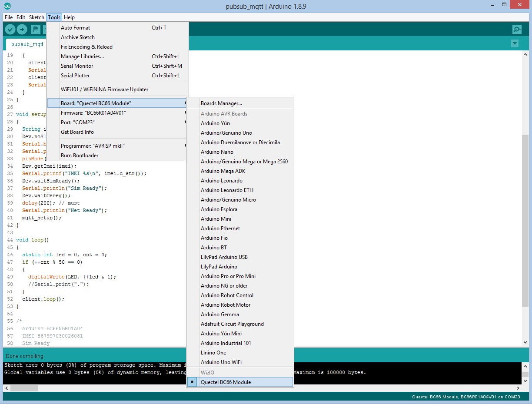
Task: Select LilyPad Arduino board
Action: coord(240,266)
